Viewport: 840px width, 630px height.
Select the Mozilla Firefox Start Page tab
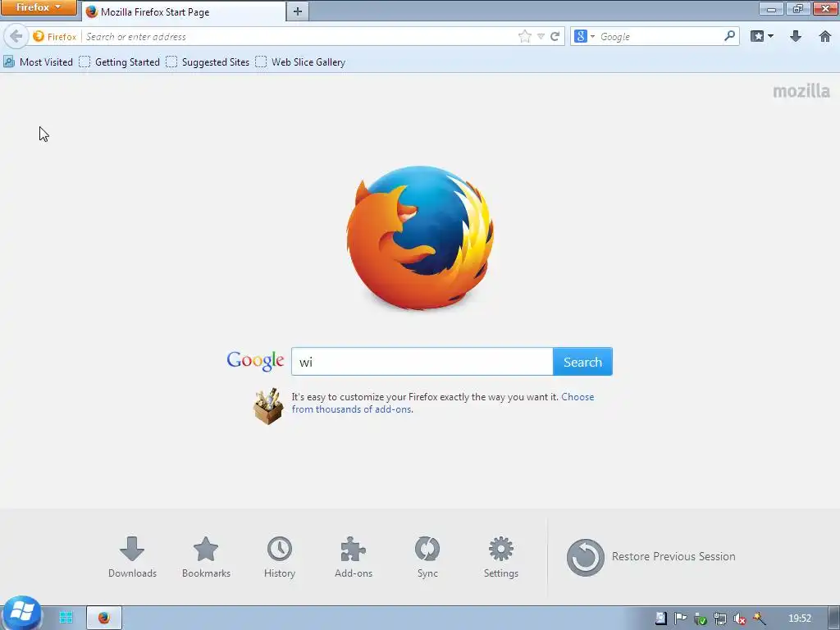coord(184,11)
